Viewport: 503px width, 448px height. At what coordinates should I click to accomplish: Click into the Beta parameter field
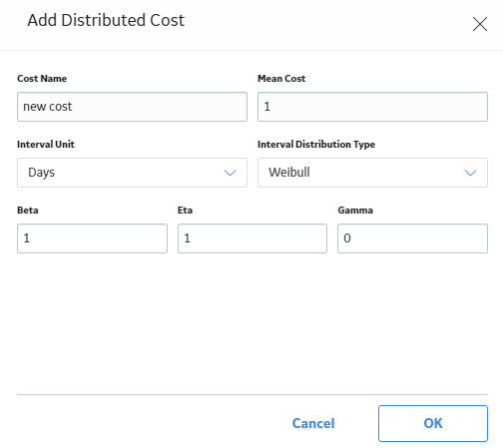pyautogui.click(x=92, y=238)
